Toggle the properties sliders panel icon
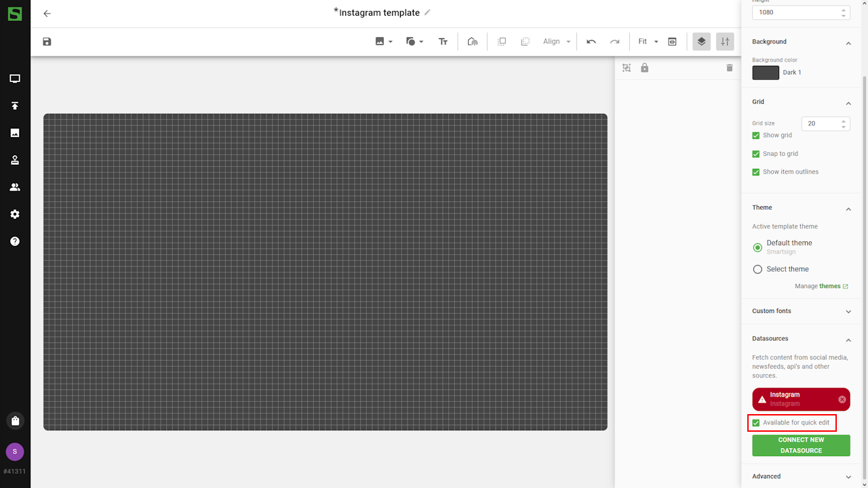Viewport: 868px width, 488px height. pyautogui.click(x=725, y=42)
